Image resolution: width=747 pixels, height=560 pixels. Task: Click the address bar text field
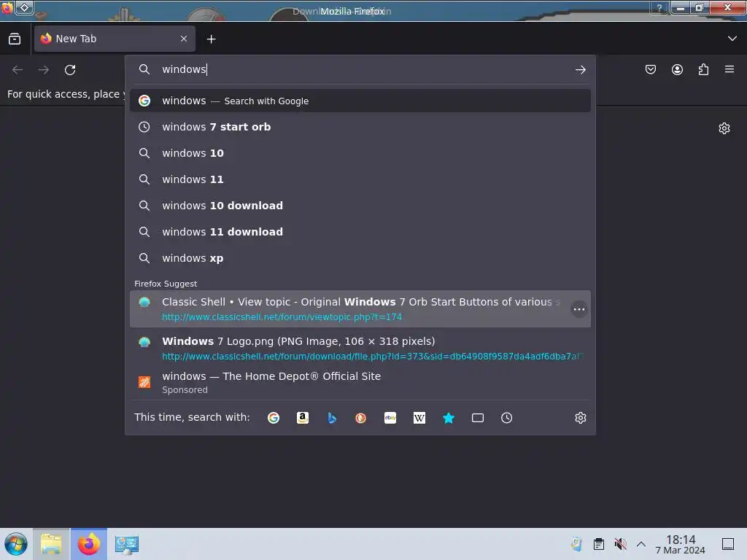pos(362,69)
